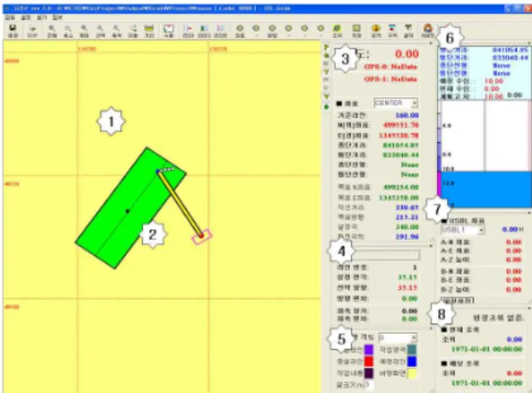Collapse the color settings panel via its corner arrow
Viewport: 532px width, 393px height.
431,328
